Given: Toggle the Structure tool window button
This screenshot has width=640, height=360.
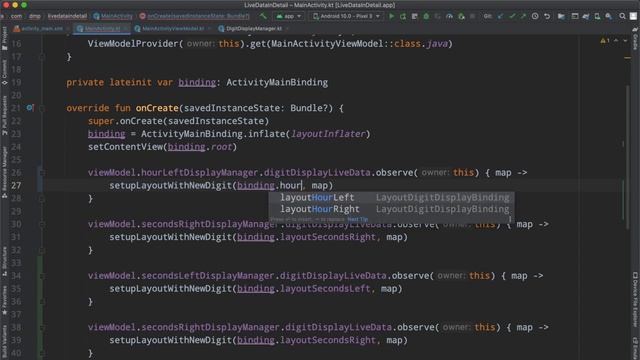Looking at the screenshot, I should pos(4,261).
